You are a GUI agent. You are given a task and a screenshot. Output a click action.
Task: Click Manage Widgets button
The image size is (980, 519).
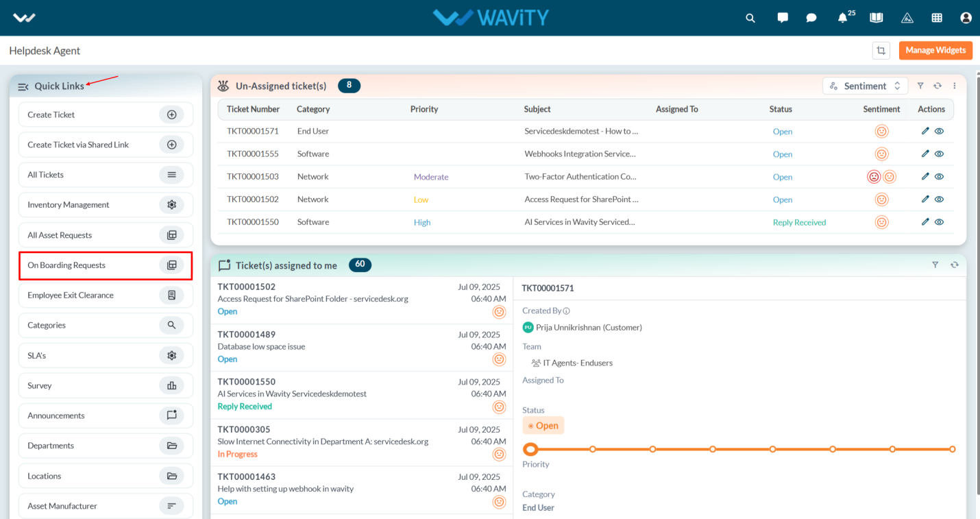935,50
